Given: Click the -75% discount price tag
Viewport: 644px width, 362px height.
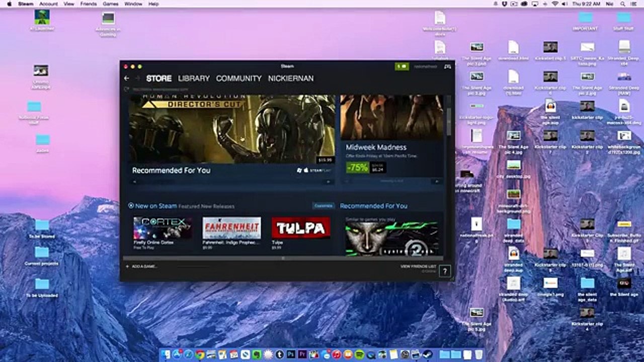Looking at the screenshot, I should click(357, 167).
